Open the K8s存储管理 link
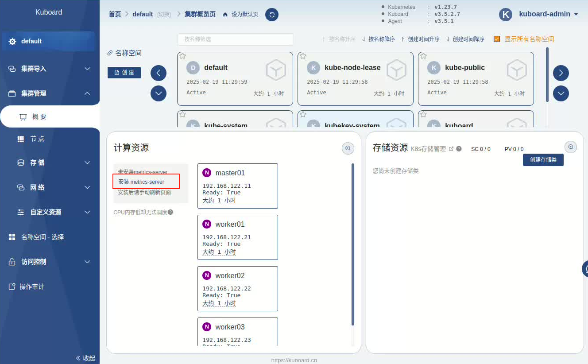 [428, 149]
